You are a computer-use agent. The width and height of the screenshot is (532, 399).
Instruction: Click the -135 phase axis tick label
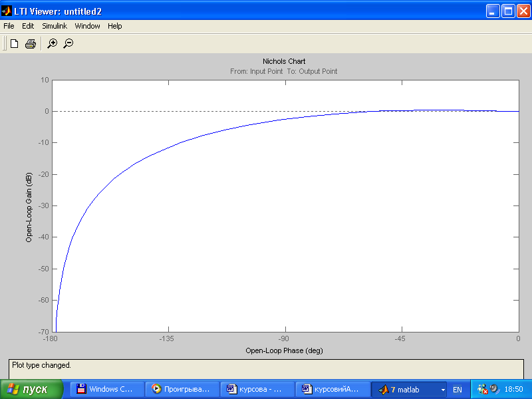[x=167, y=338]
